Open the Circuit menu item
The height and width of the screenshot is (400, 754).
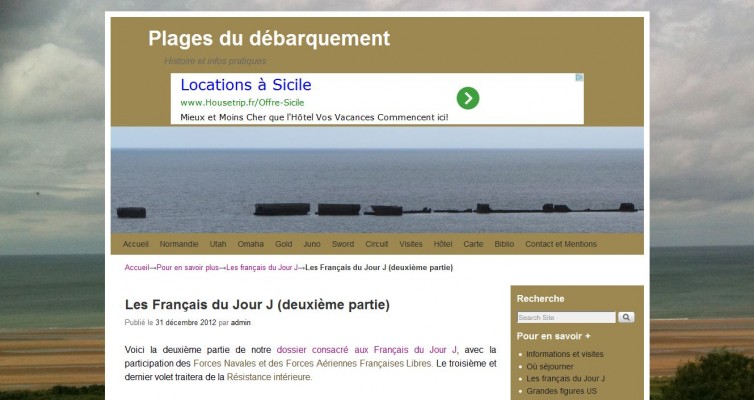pos(377,244)
